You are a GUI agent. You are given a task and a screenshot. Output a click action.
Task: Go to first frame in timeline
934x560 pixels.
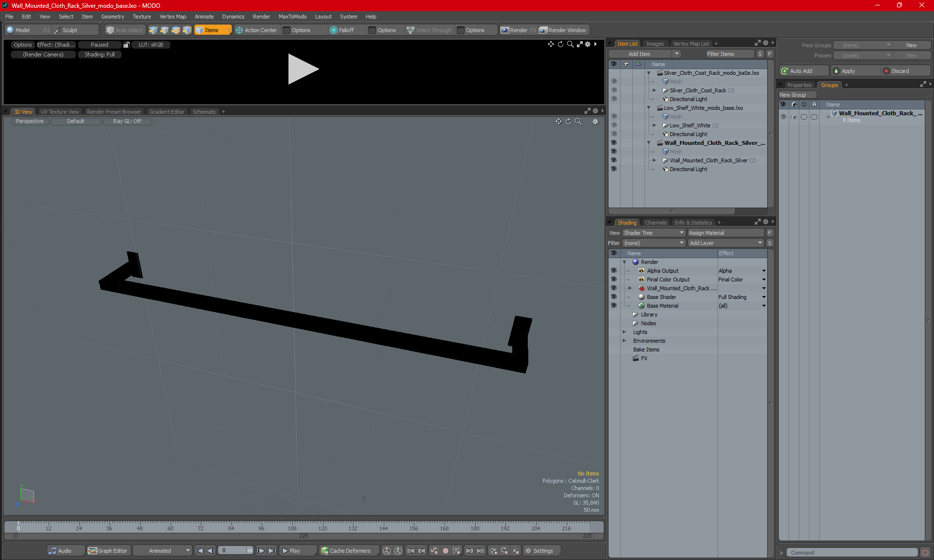click(x=199, y=551)
